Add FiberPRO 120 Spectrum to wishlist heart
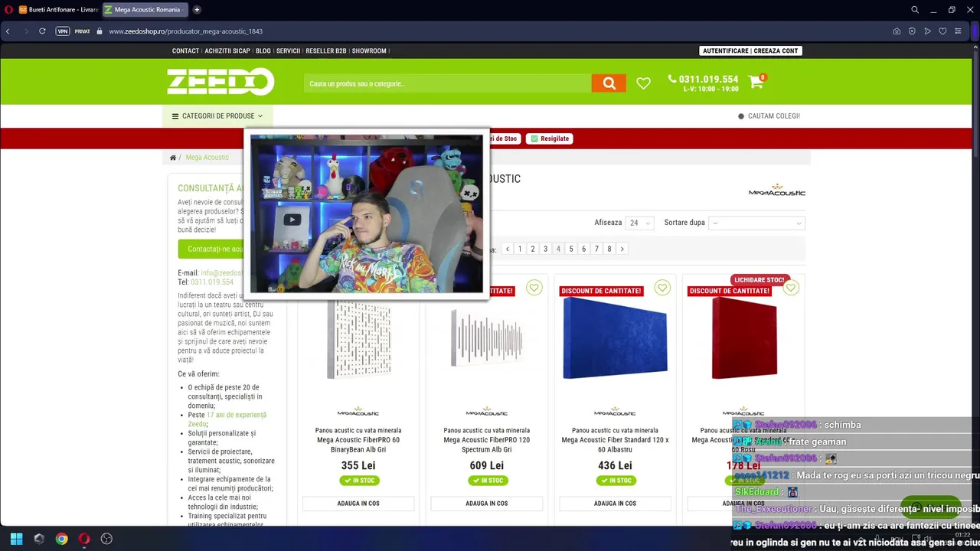This screenshot has height=551, width=980. (x=534, y=288)
